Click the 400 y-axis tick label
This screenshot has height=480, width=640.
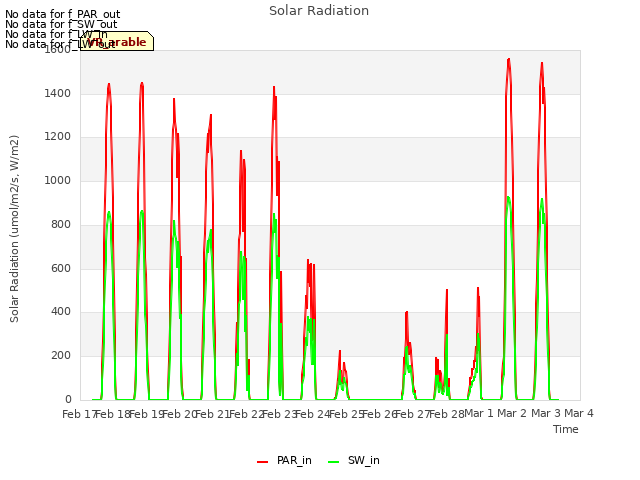click(61, 312)
